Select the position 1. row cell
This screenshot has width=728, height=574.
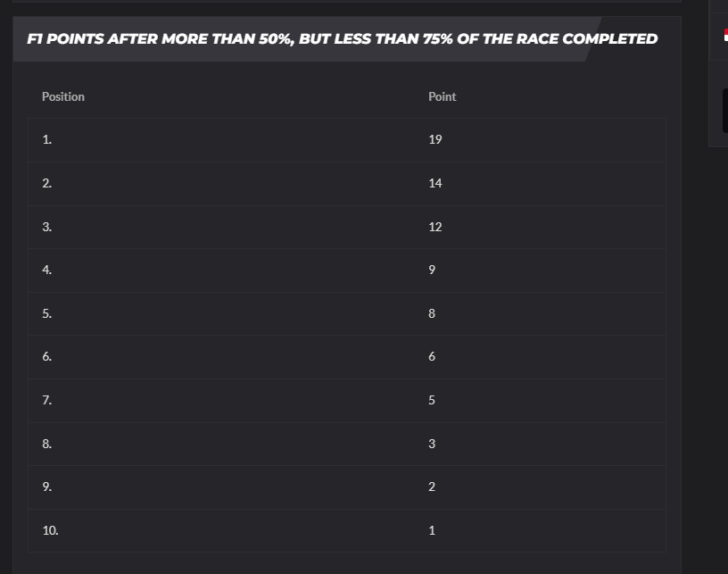click(47, 139)
